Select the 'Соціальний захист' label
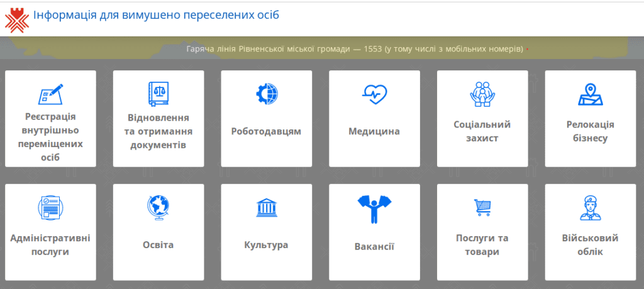 [x=482, y=131]
